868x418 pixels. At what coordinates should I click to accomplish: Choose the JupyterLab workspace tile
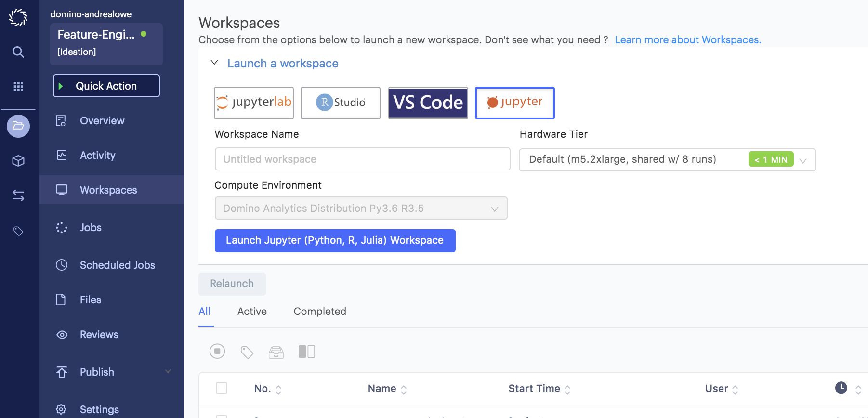pyautogui.click(x=254, y=103)
